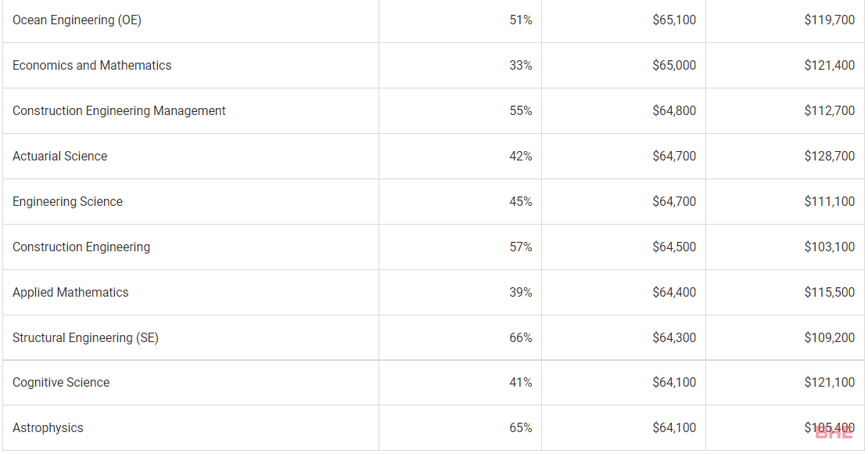Select the Actuarial Science major
This screenshot has height=454, width=868.
click(x=59, y=157)
